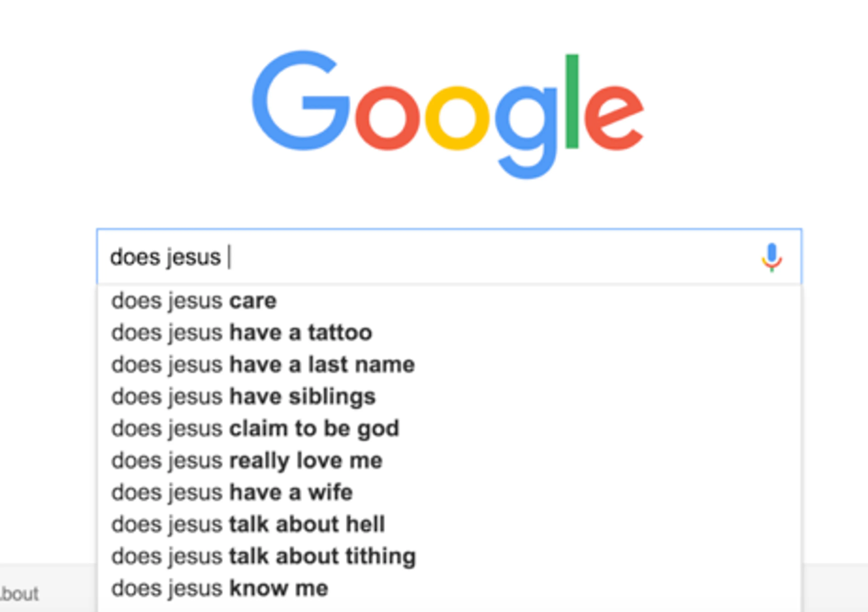Select 'does jesus really love me' suggestion
Image resolution: width=868 pixels, height=612 pixels.
(x=247, y=461)
